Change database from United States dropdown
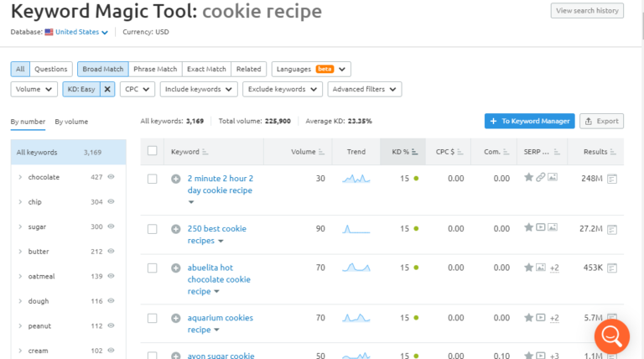Viewport: 644px width, 359px height. click(x=81, y=32)
